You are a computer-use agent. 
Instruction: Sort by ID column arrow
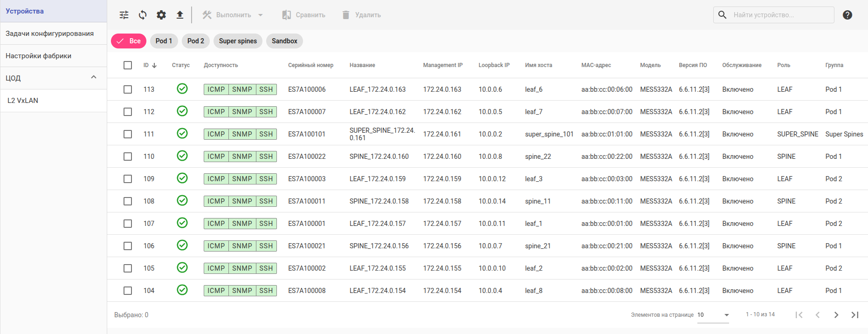154,65
